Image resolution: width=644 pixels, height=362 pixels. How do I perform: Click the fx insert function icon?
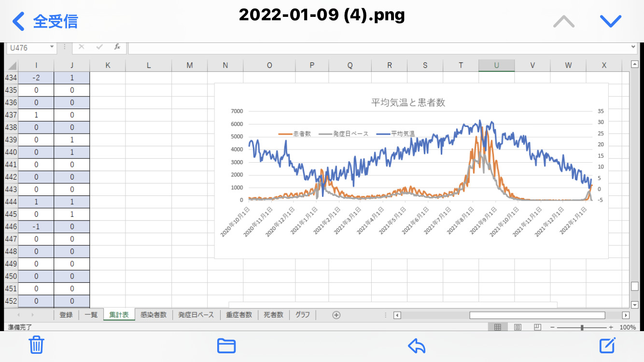click(x=117, y=47)
